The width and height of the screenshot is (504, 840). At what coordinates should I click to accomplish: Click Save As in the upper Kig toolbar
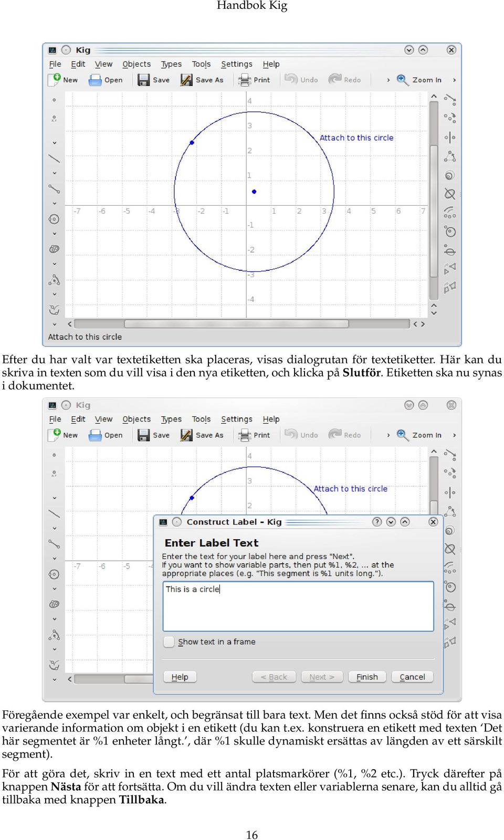(x=202, y=80)
